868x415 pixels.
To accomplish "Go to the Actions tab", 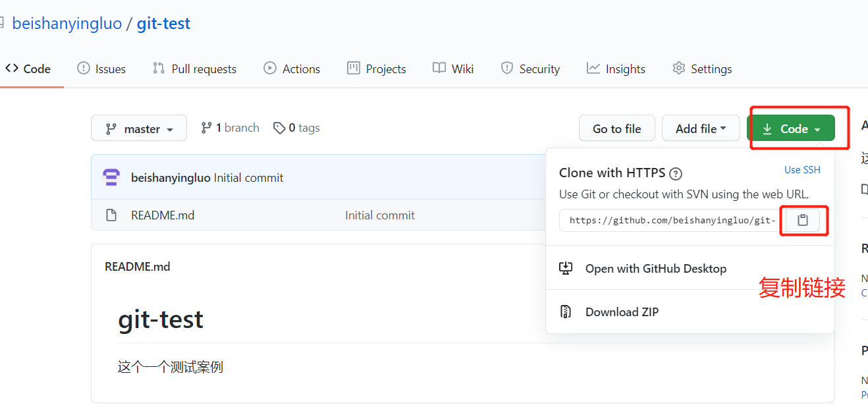I will (292, 69).
